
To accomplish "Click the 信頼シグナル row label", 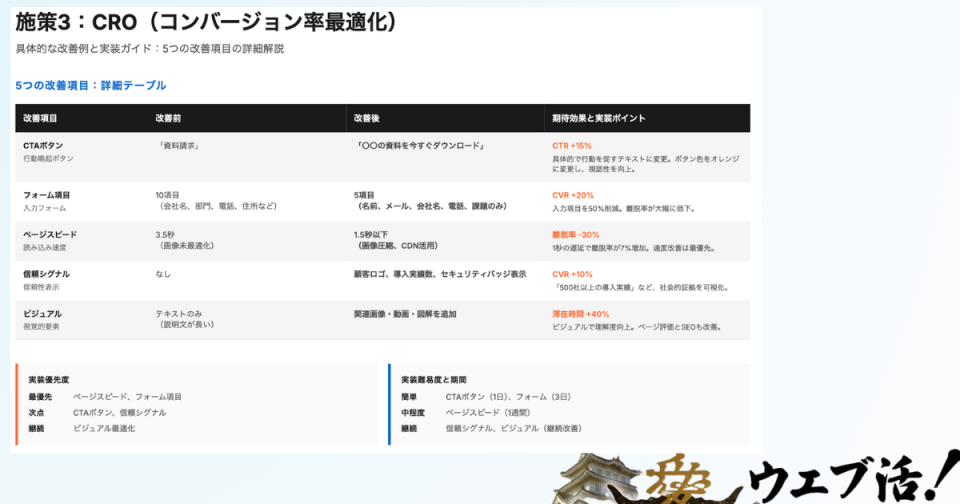I will click(x=46, y=274).
